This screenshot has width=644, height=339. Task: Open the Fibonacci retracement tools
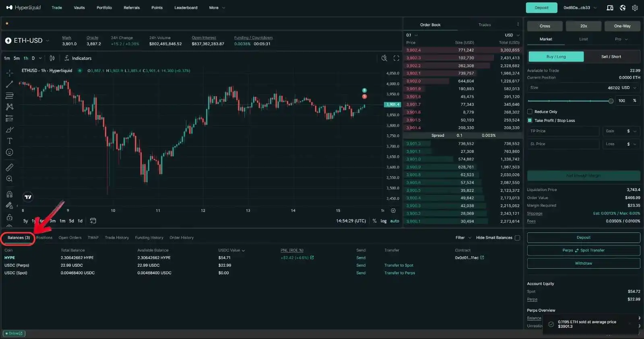point(10,96)
